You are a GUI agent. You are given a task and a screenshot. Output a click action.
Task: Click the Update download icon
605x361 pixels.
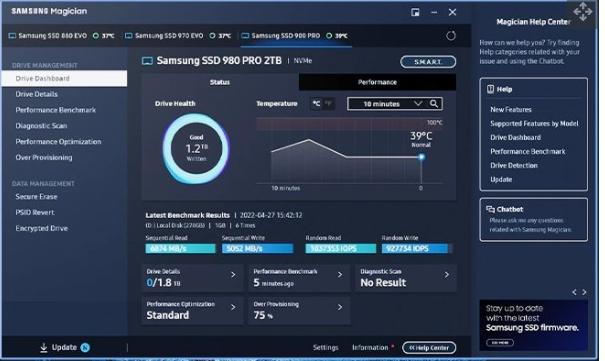tap(44, 348)
